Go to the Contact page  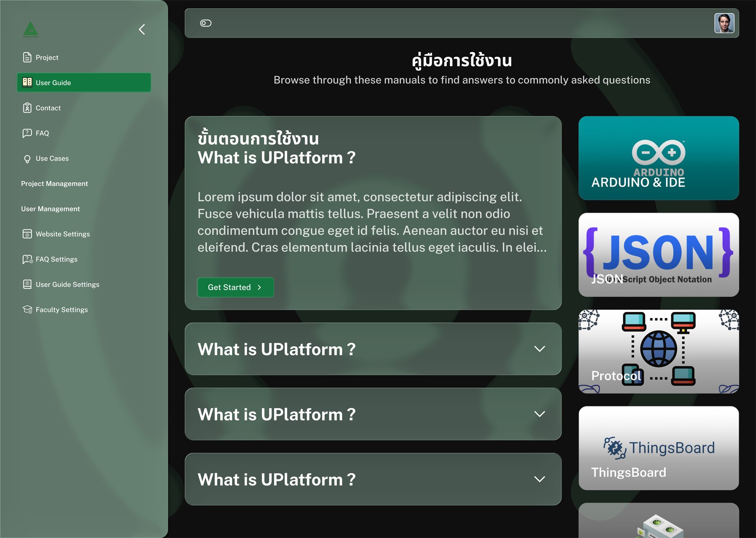coord(84,108)
